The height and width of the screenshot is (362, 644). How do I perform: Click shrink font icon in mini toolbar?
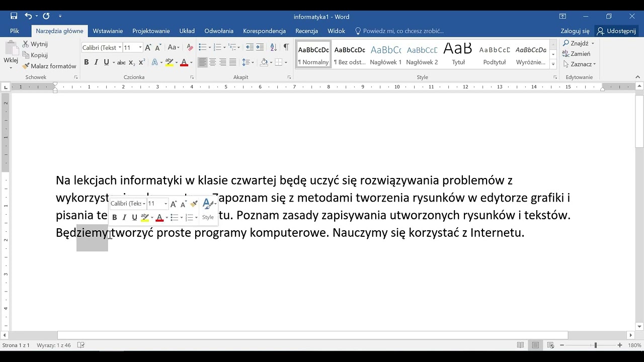183,204
